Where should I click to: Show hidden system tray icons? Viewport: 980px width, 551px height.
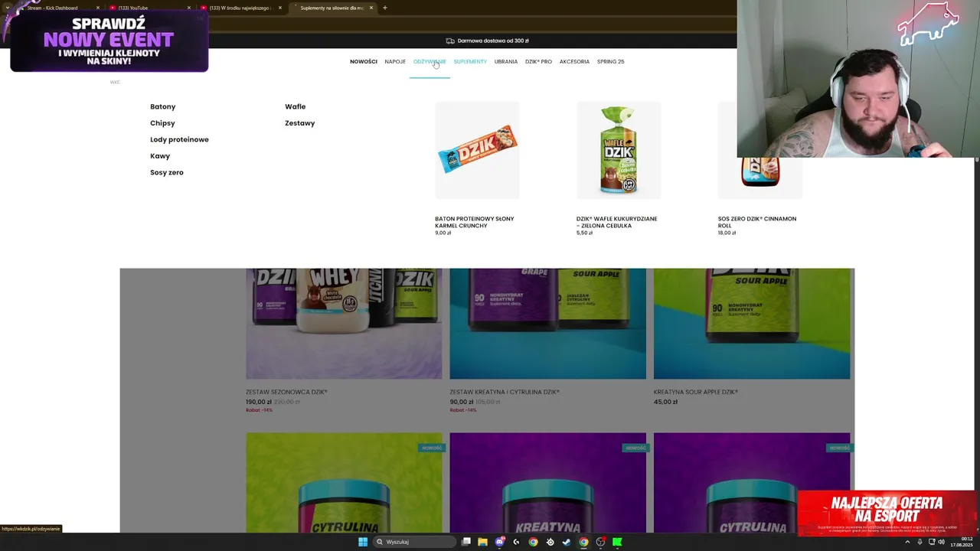pos(909,542)
